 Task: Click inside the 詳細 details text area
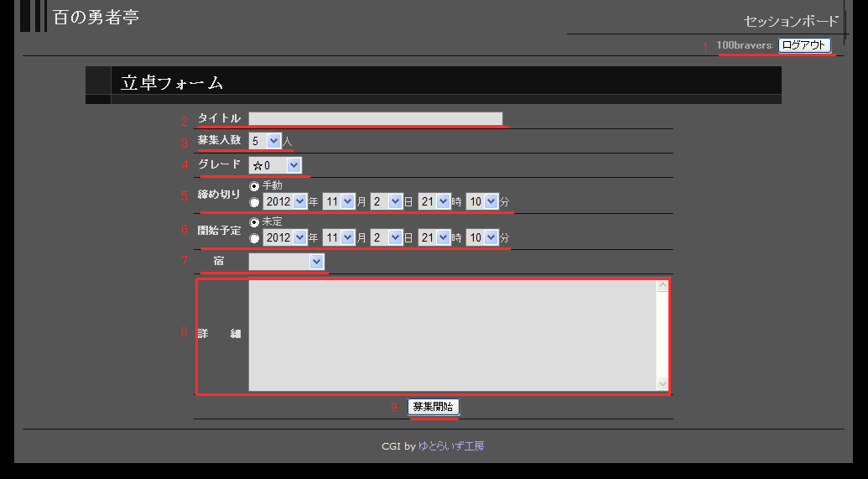(451, 336)
